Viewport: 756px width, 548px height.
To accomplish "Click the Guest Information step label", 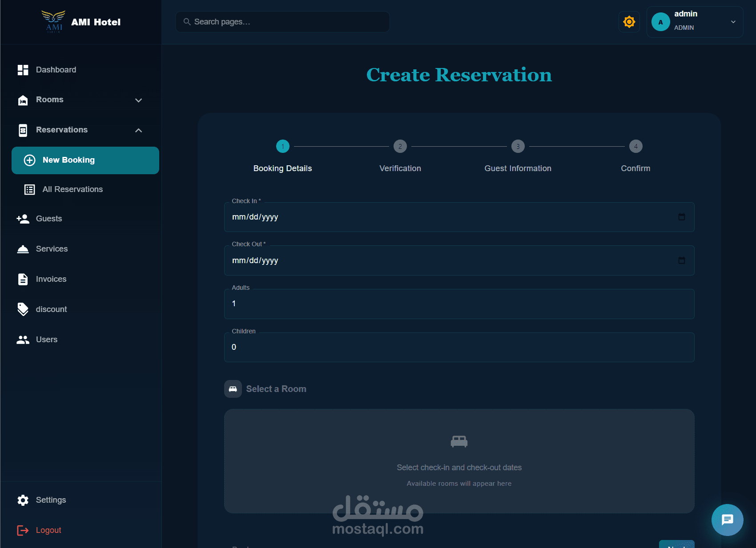I will [518, 168].
